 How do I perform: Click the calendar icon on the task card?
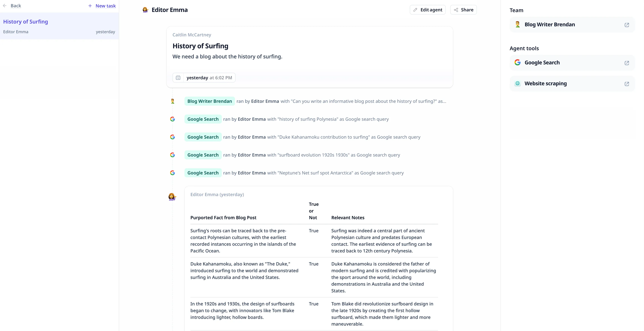pos(178,78)
